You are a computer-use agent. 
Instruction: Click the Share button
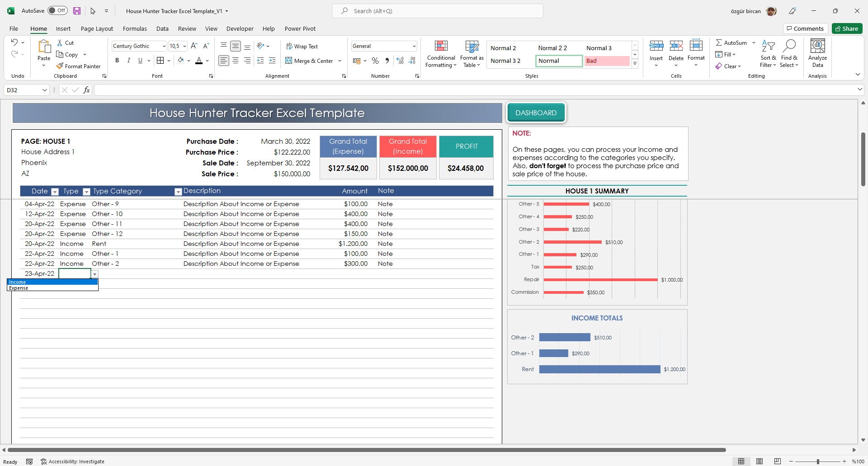click(x=846, y=28)
